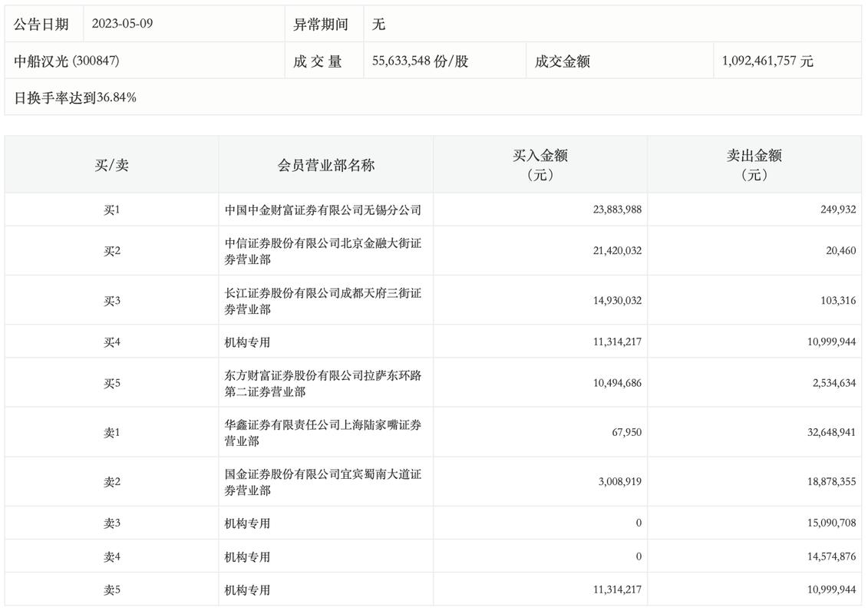Click the sell amount 32,648,941
Image resolution: width=868 pixels, height=614 pixels.
point(826,433)
